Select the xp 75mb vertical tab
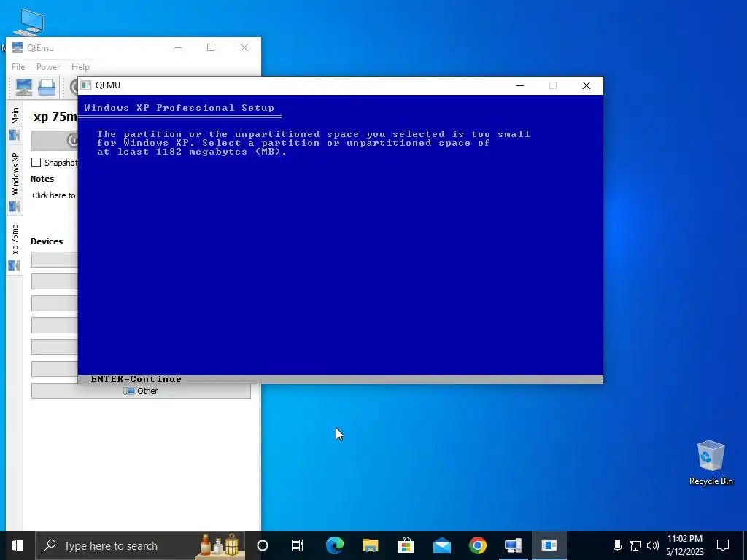Screen dimensions: 747x560 click(15, 247)
